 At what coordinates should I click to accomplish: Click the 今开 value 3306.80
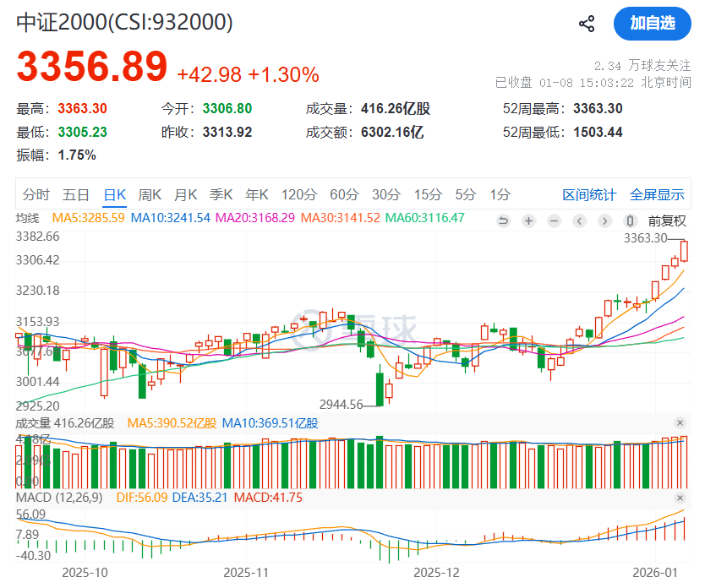227,109
